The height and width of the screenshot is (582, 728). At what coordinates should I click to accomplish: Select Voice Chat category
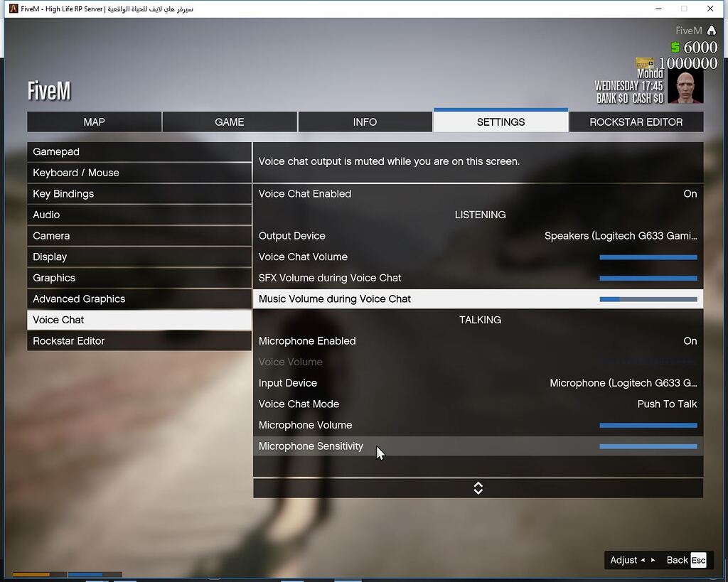(x=139, y=320)
